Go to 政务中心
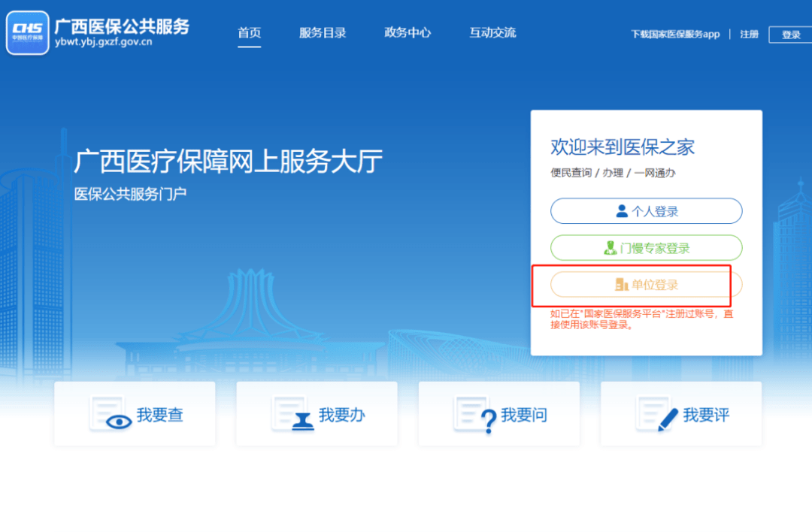The width and height of the screenshot is (812, 532). 408,32
